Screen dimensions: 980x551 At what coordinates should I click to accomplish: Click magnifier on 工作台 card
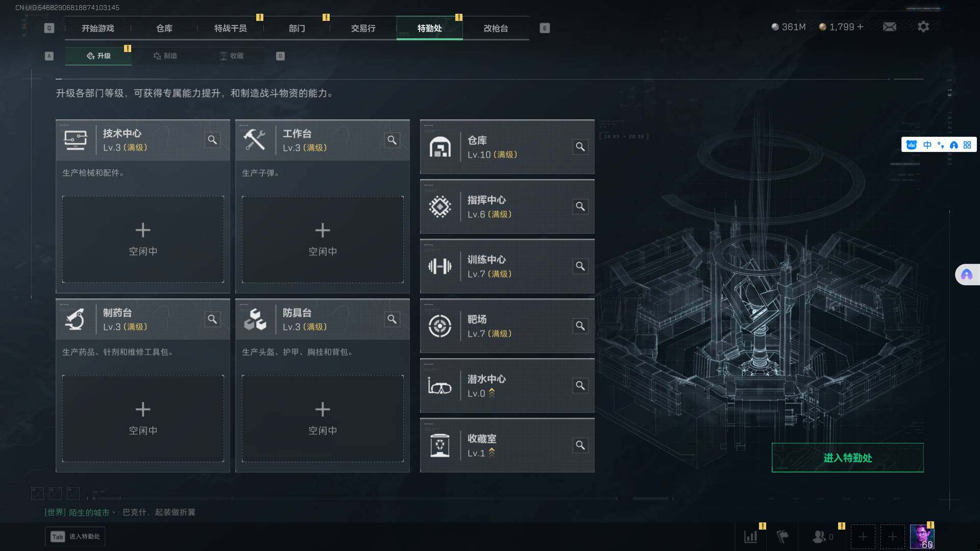(392, 140)
